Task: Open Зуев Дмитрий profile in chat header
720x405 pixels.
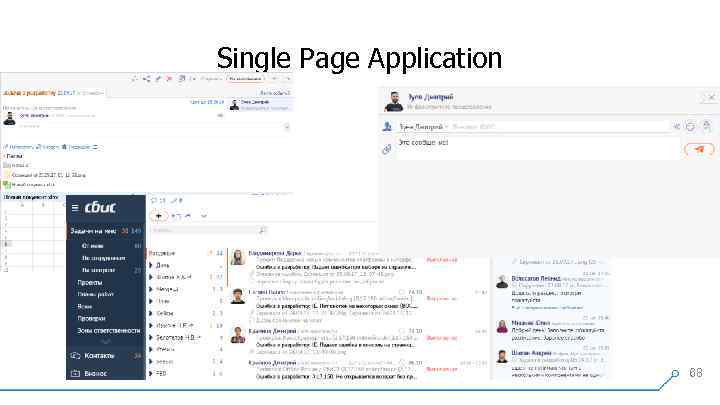Action: [430, 97]
